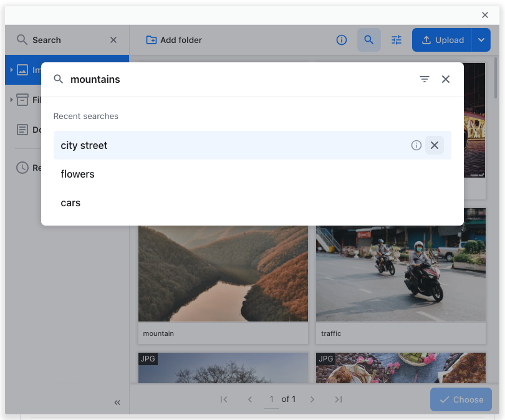This screenshot has width=505, height=420.
Task: Click the Choose button
Action: click(461, 399)
